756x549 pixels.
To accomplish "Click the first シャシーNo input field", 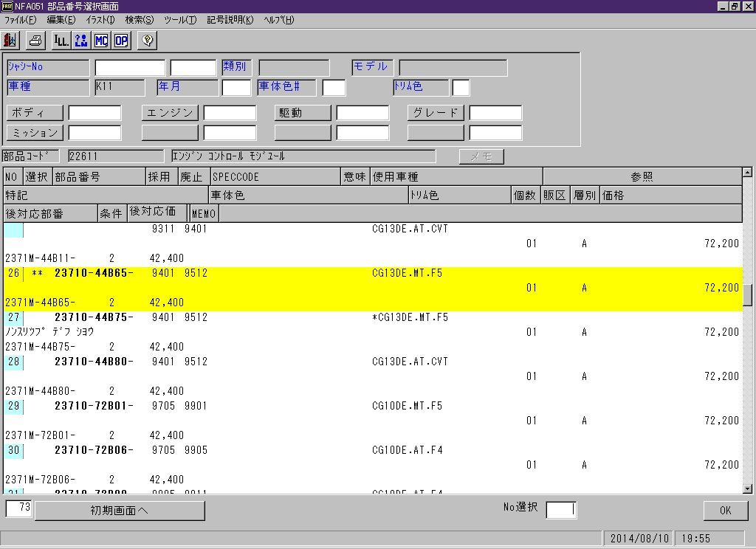I will click(130, 67).
